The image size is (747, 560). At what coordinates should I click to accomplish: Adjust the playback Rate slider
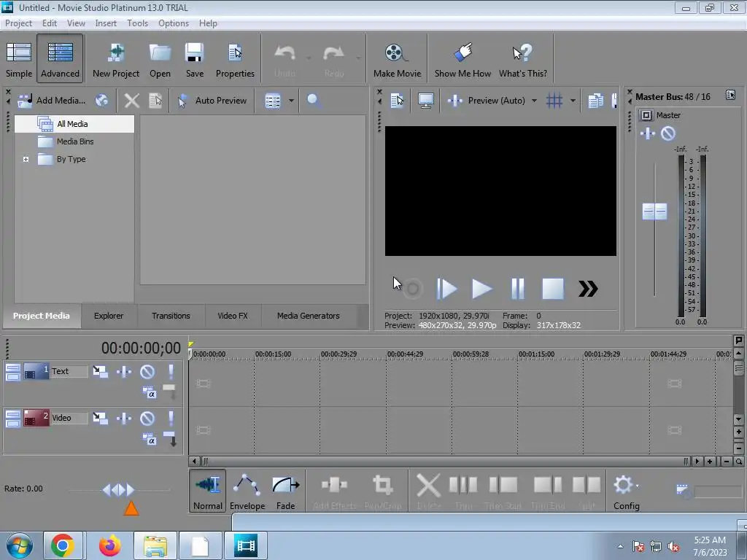[x=119, y=489]
